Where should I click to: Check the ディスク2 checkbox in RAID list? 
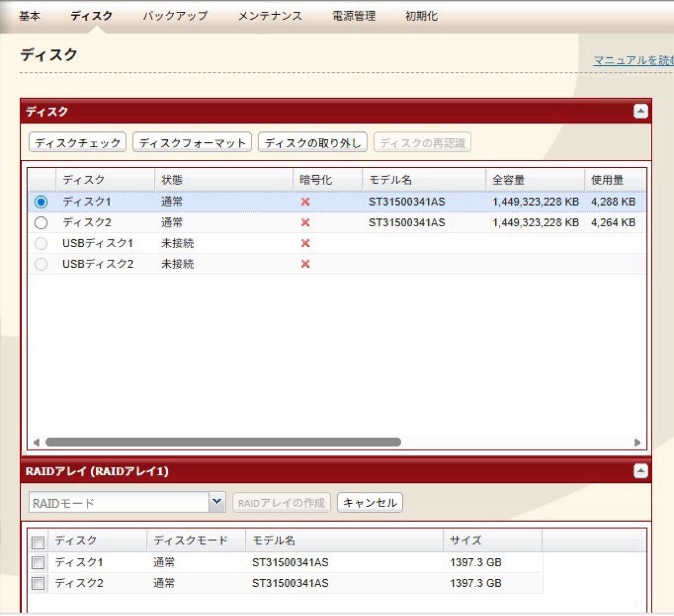38,583
